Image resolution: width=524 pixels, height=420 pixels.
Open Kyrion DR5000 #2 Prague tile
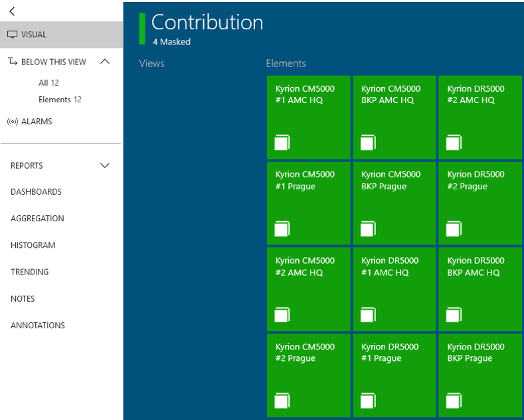click(480, 203)
